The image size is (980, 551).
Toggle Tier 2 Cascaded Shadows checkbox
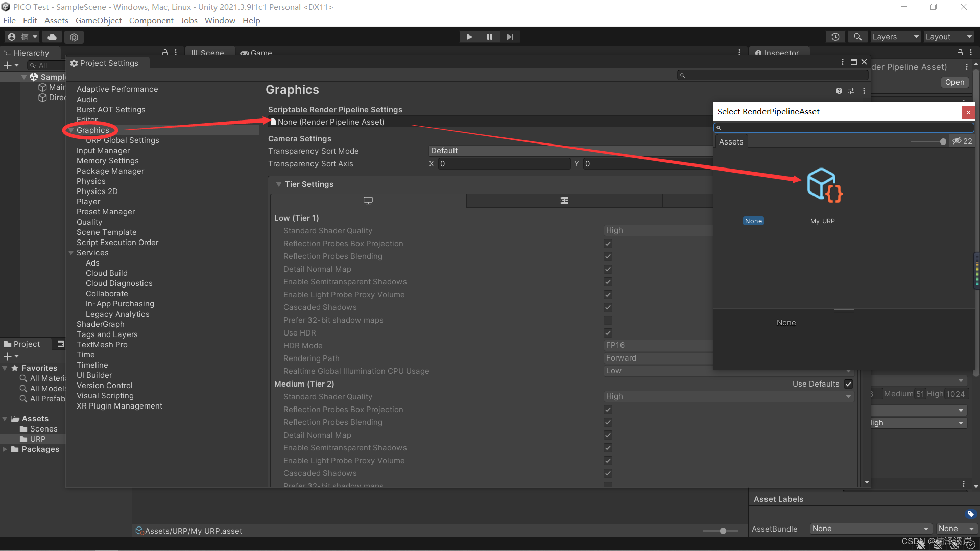pyautogui.click(x=608, y=473)
